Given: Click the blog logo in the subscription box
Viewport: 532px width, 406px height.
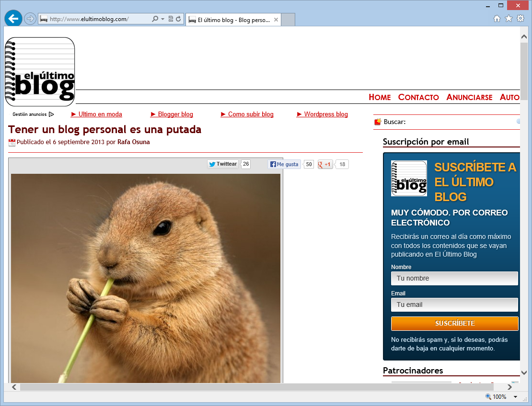Looking at the screenshot, I should click(x=409, y=178).
